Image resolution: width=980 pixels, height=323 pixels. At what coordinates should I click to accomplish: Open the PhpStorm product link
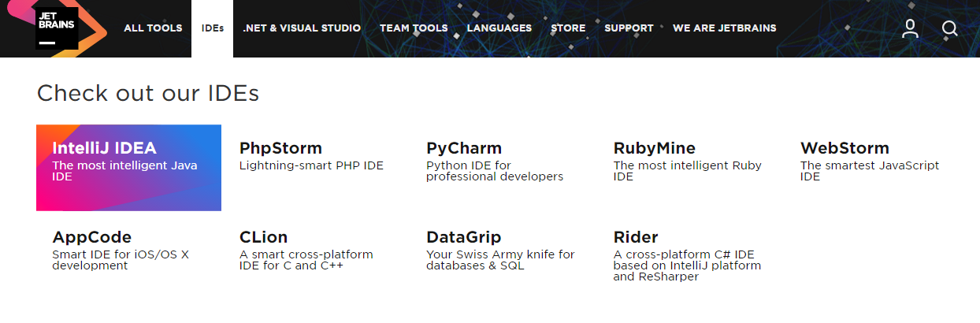tap(280, 148)
